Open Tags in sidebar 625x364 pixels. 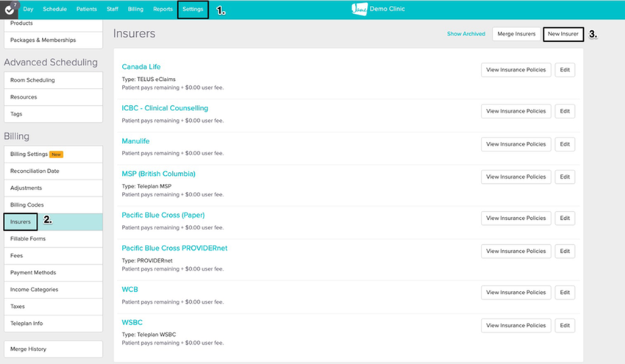(54, 114)
